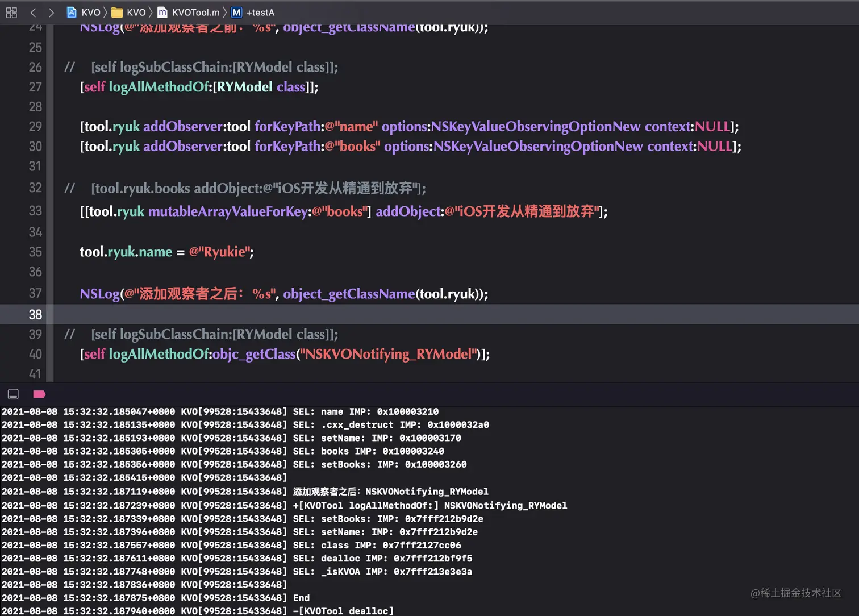This screenshot has width=859, height=616.
Task: Open the KVO folder jump bar segment
Action: coord(129,13)
